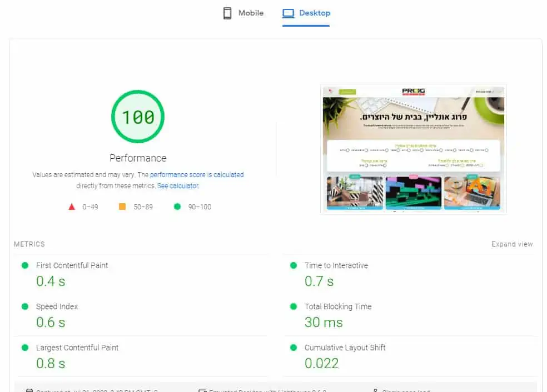Screen dimensions: 547x392
Task: Click the mobile phone icon
Action: 227,13
